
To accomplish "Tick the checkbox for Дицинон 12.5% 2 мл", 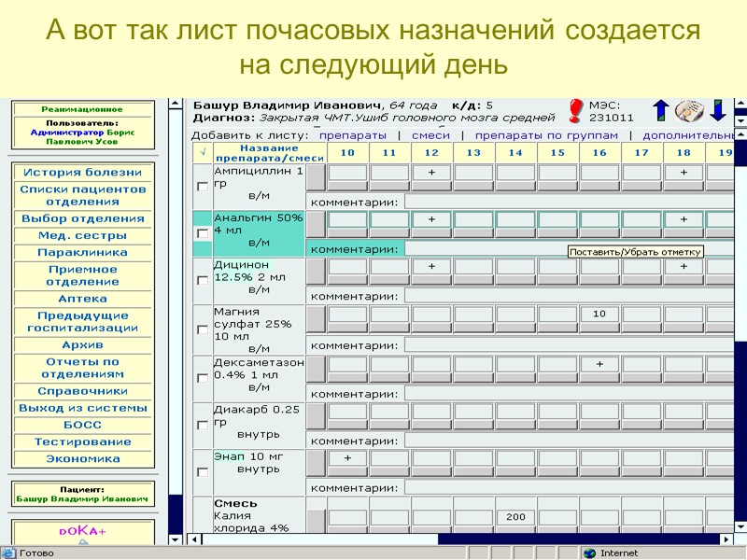I will (x=203, y=280).
